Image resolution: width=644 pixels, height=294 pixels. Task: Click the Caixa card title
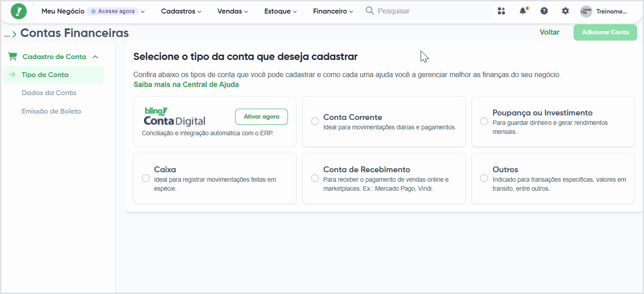coord(165,170)
